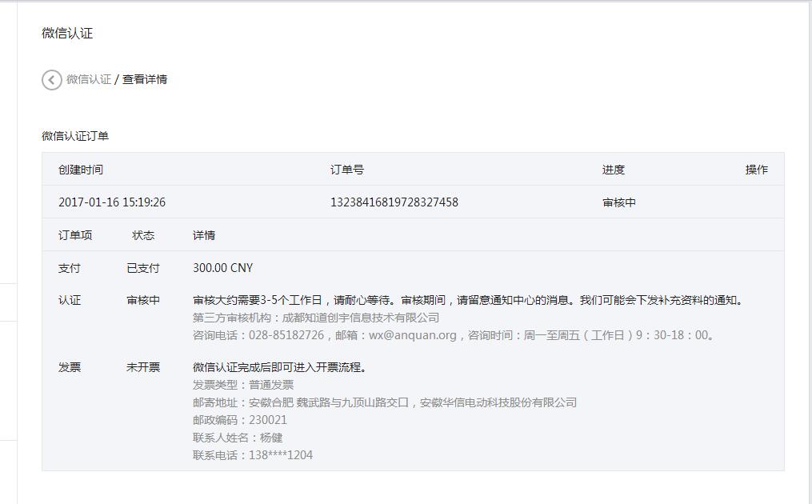Click the 认证 order item label
812x504 pixels.
pos(70,300)
